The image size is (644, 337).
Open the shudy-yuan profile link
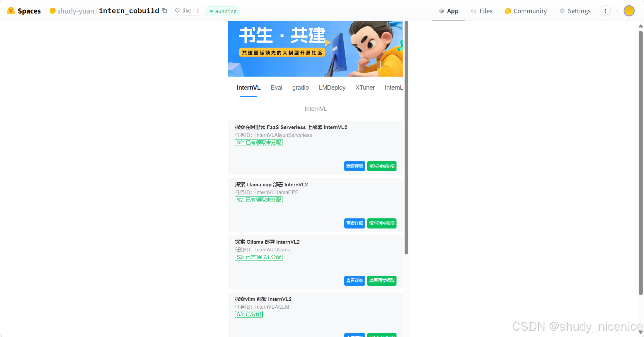click(76, 11)
